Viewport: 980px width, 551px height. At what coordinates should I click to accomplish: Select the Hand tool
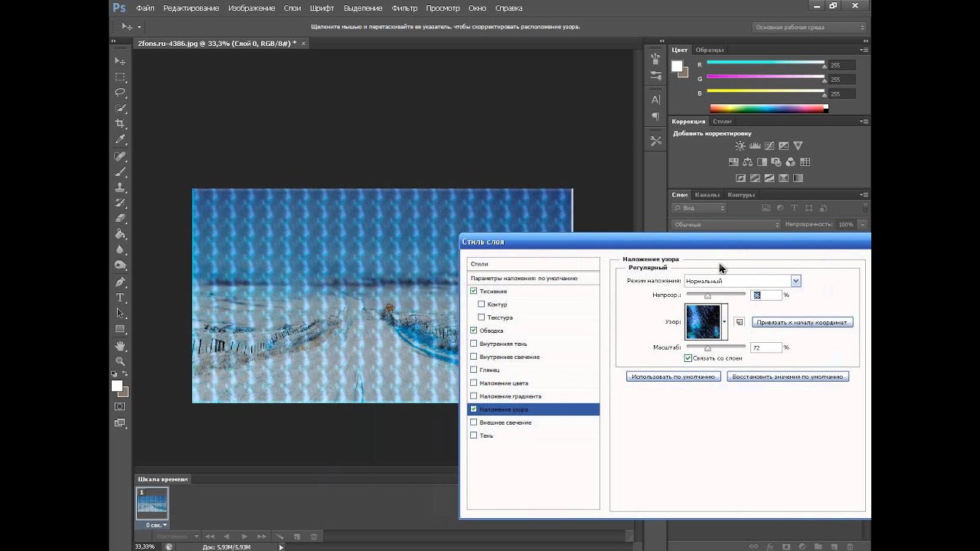click(x=120, y=346)
